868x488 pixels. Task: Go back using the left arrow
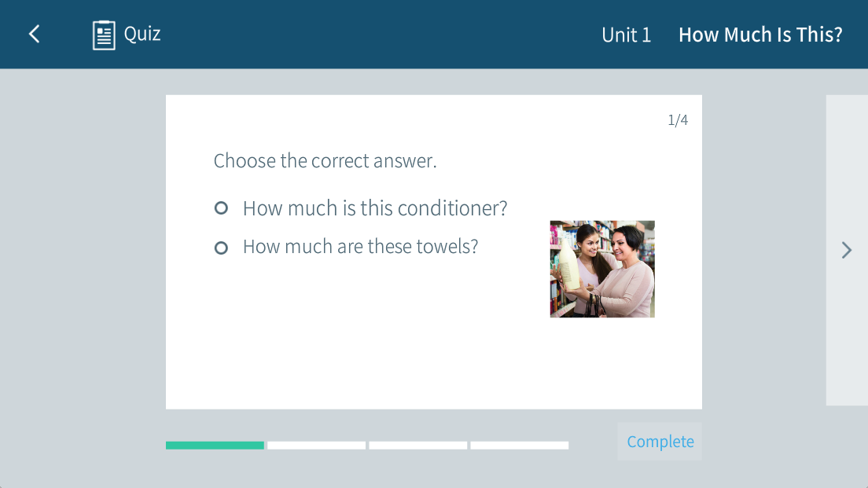pyautogui.click(x=34, y=34)
